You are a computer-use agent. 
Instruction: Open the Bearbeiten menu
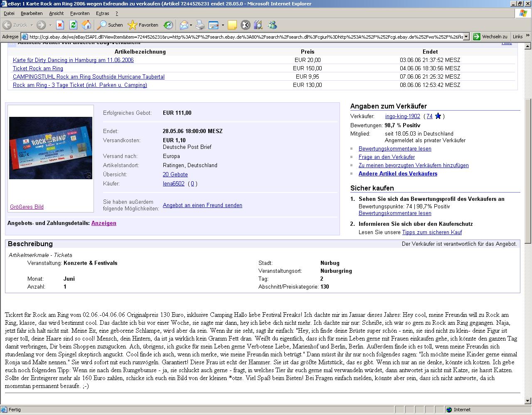tap(32, 13)
